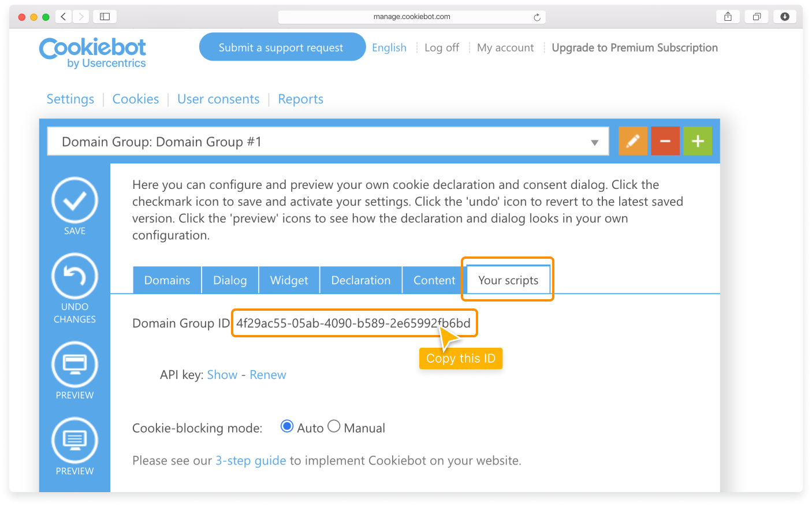The width and height of the screenshot is (812, 506).
Task: Click the second Preview dialog icon
Action: click(x=75, y=440)
